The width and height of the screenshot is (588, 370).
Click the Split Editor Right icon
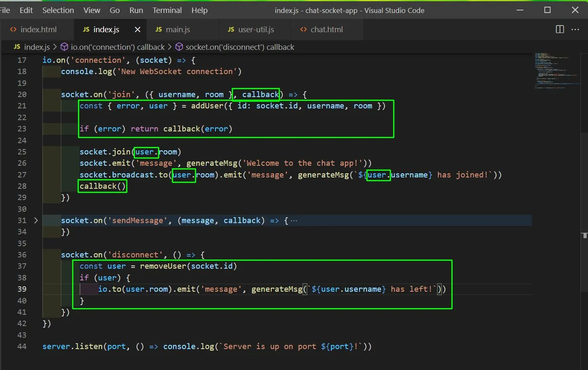(x=560, y=29)
